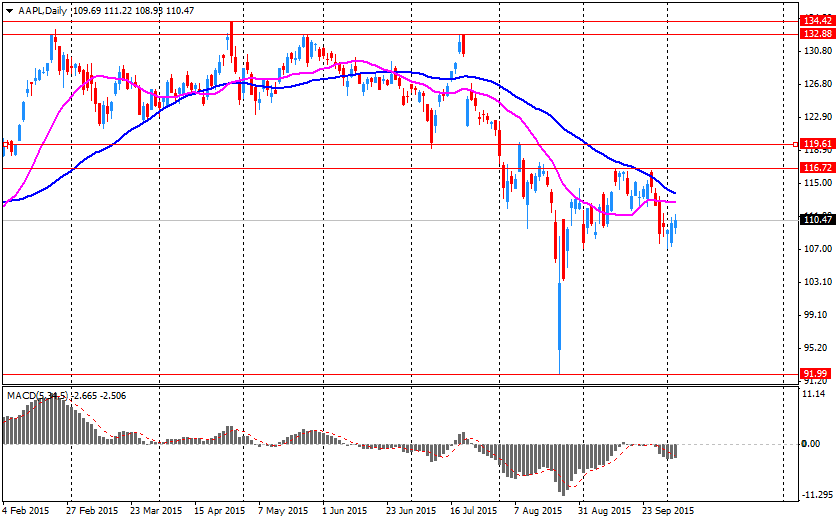The height and width of the screenshot is (519, 838).
Task: Click the MACD(5,34,5) indicator label
Action: pyautogui.click(x=37, y=396)
